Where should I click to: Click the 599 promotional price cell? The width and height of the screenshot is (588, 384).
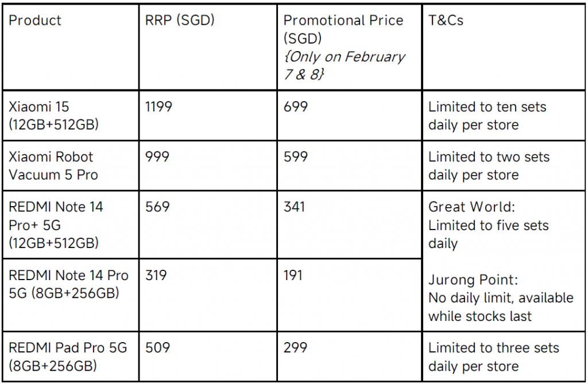[350, 166]
